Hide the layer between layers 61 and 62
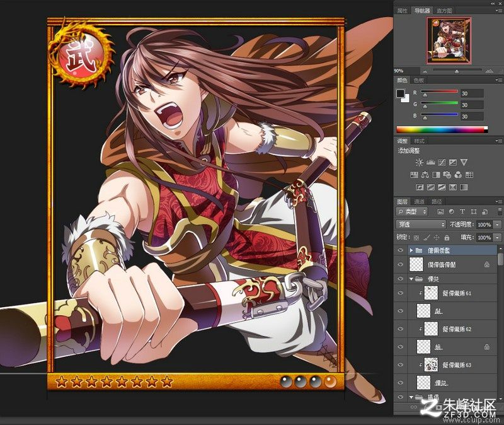Viewport: 504px width, 425px height. (x=400, y=311)
